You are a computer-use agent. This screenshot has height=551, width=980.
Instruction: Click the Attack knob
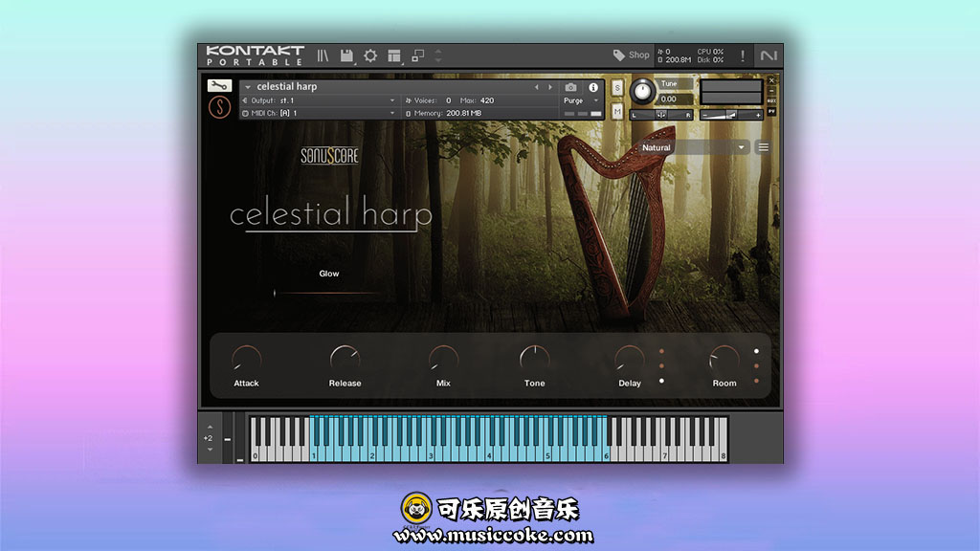[246, 360]
